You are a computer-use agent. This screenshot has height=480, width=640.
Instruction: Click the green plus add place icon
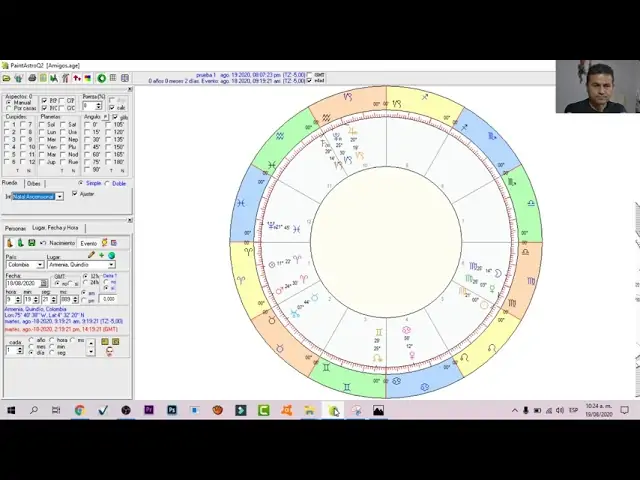(x=102, y=255)
